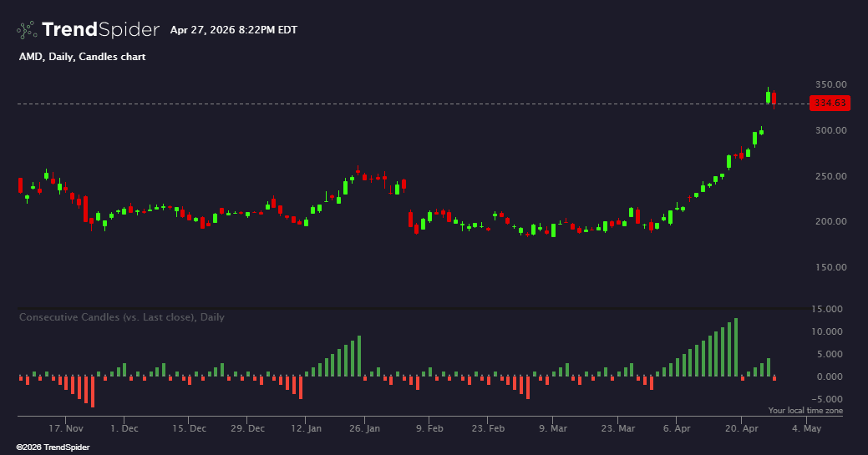Click the 15. Dec date axis label
This screenshot has height=455, width=868.
(x=189, y=428)
